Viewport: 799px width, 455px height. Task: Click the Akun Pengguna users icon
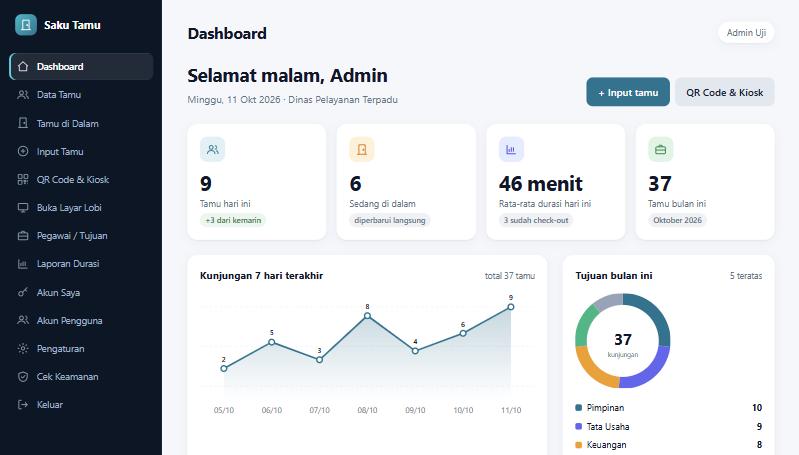(x=23, y=320)
